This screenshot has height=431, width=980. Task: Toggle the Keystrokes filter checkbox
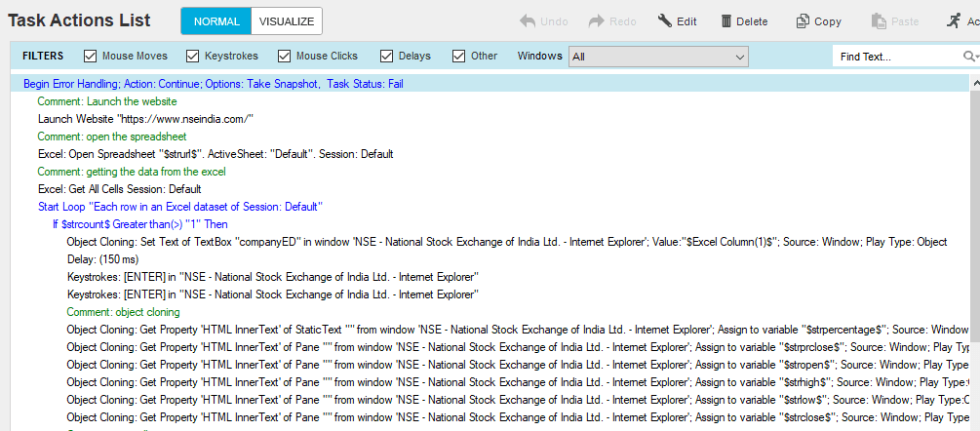pyautogui.click(x=192, y=57)
